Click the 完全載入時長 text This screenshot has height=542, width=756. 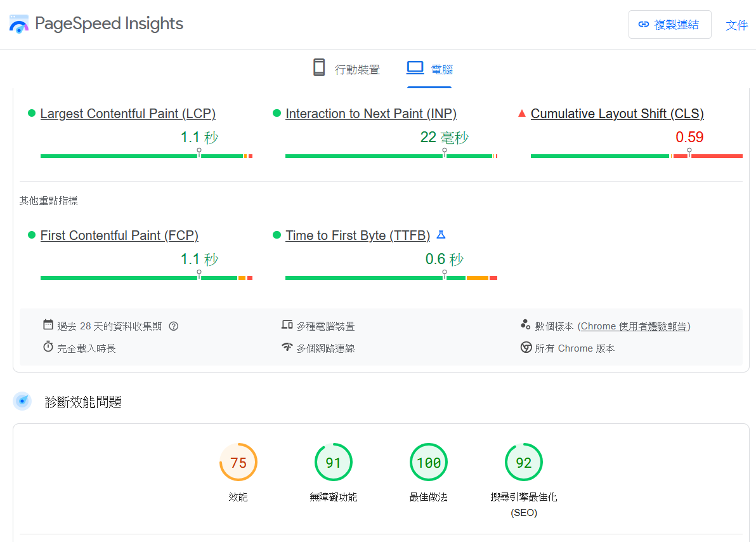(86, 348)
